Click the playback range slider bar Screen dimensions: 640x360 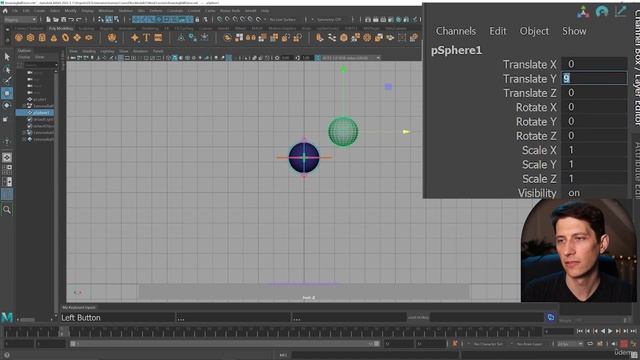point(224,344)
